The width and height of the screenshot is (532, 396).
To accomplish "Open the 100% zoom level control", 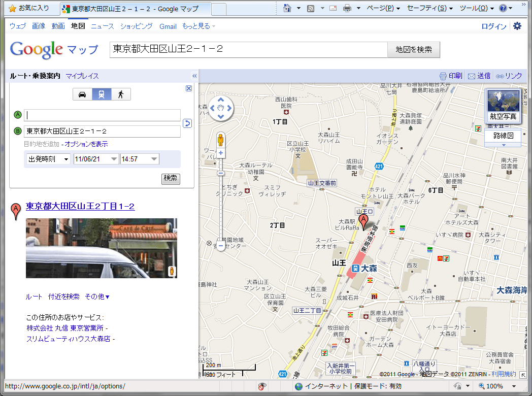I will coord(497,386).
